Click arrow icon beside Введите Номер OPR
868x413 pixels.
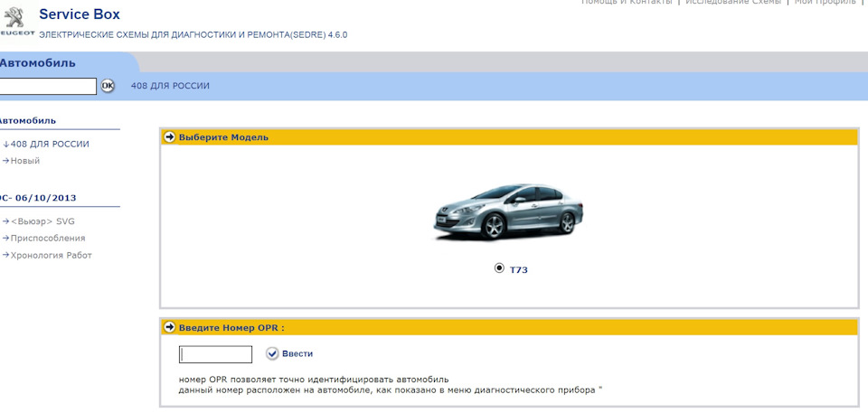click(x=170, y=327)
